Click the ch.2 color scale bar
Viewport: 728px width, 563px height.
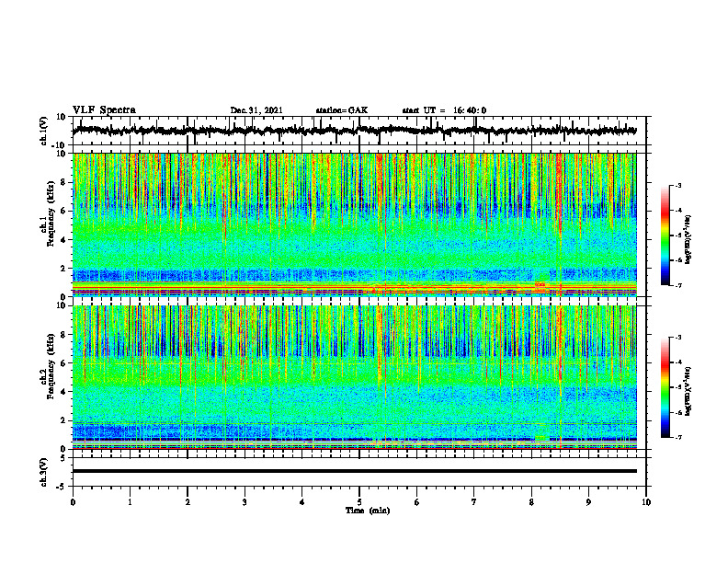pyautogui.click(x=665, y=387)
